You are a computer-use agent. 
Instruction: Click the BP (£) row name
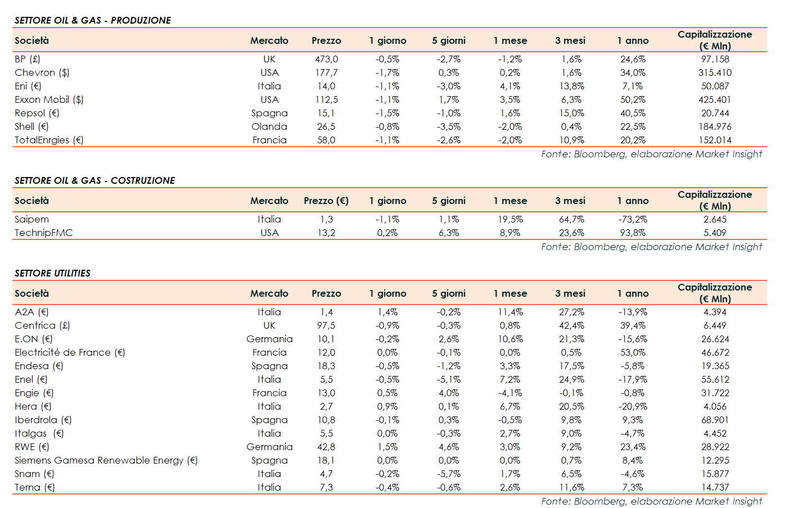click(x=27, y=59)
